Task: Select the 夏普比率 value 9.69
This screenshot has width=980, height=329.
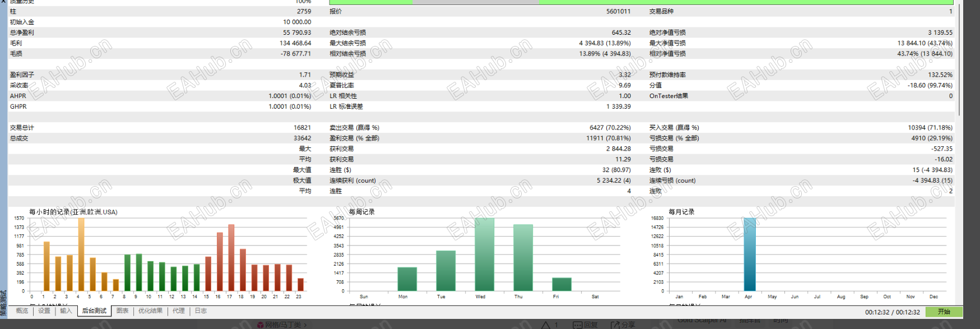Action: pos(625,85)
